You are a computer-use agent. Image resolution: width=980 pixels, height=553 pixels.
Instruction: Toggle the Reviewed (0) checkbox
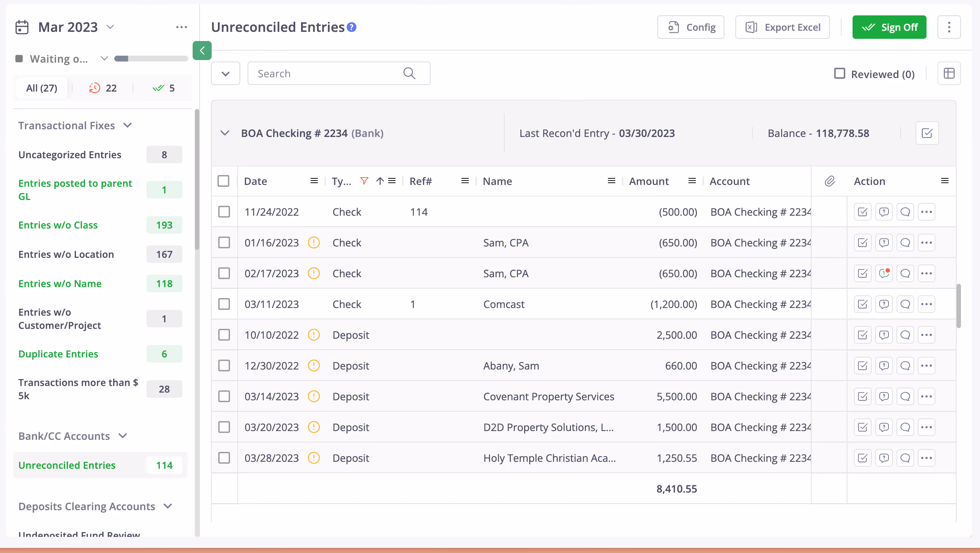point(840,73)
